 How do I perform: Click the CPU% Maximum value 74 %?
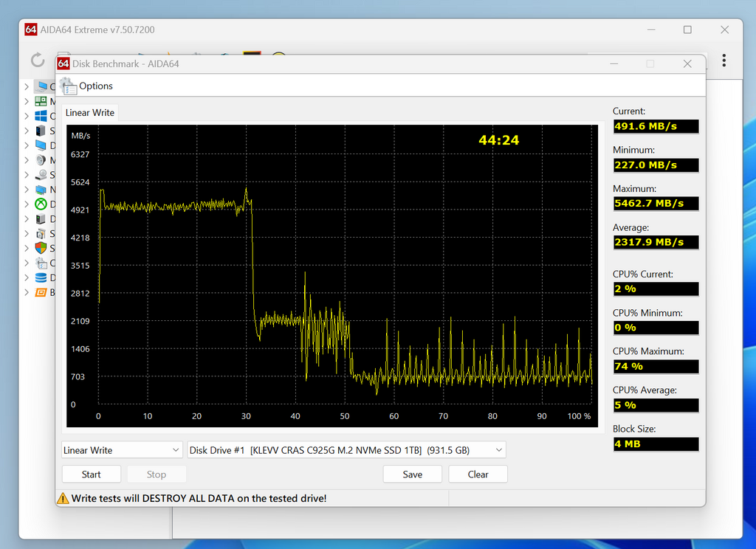tap(656, 366)
